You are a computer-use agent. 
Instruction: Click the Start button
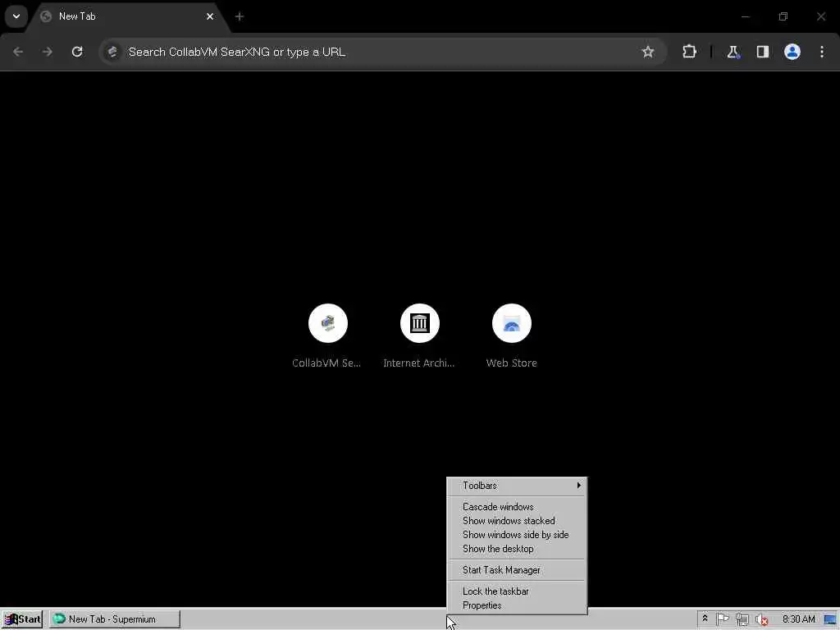(x=22, y=619)
